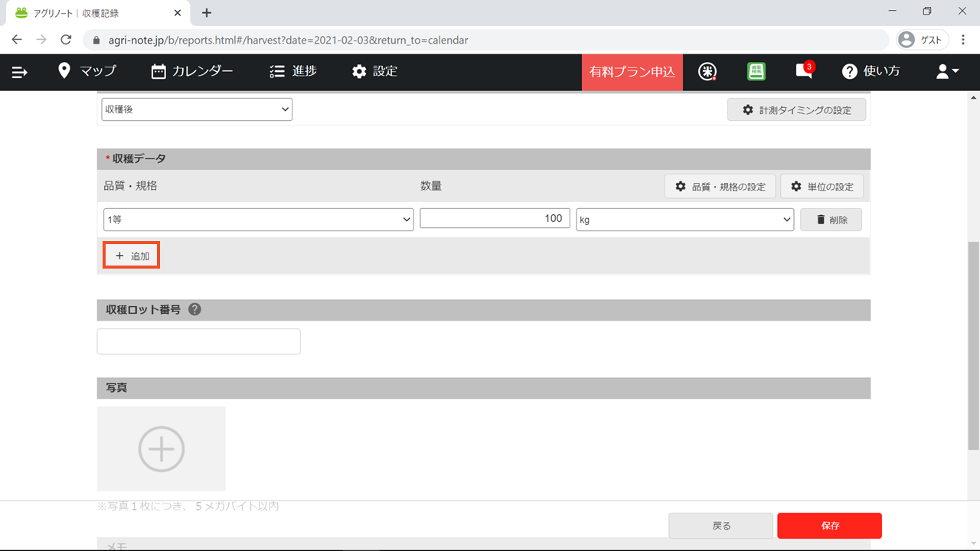
Task: Open a new browser tab with plus
Action: click(x=207, y=13)
